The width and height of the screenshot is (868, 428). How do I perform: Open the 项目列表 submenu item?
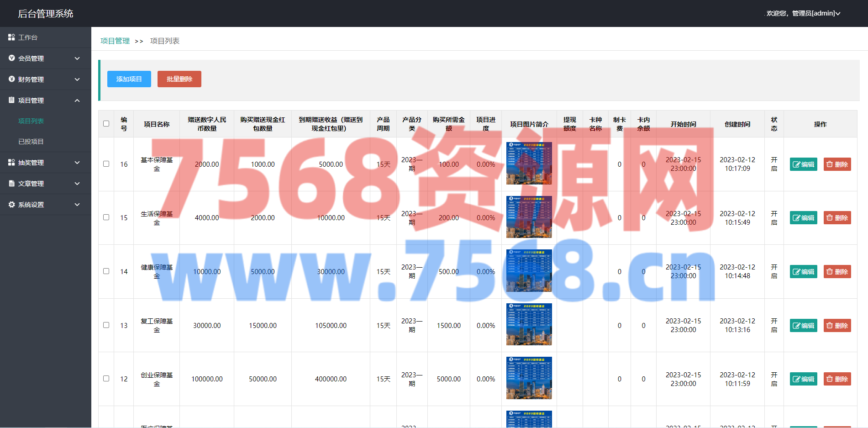(31, 121)
